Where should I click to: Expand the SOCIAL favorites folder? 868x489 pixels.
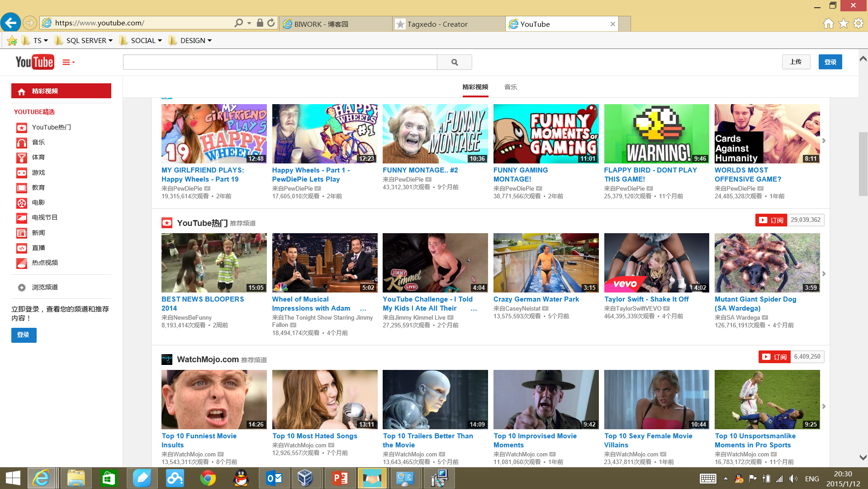(141, 41)
